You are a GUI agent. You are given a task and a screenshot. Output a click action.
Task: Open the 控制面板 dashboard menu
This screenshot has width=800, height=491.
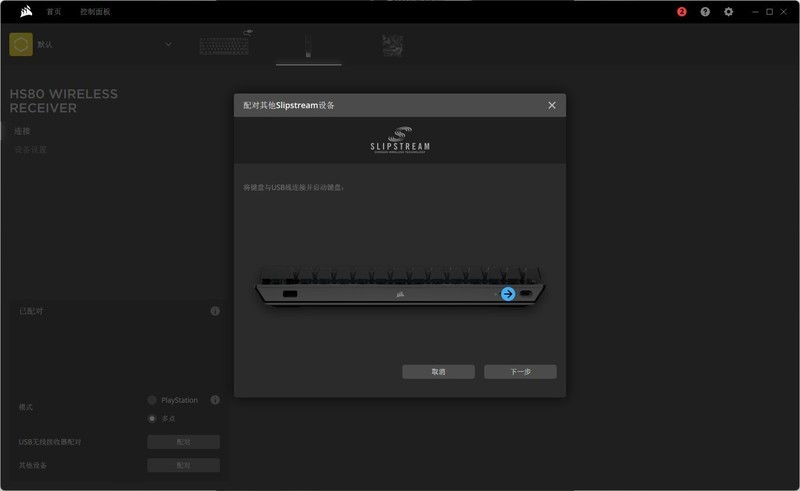pyautogui.click(x=95, y=12)
